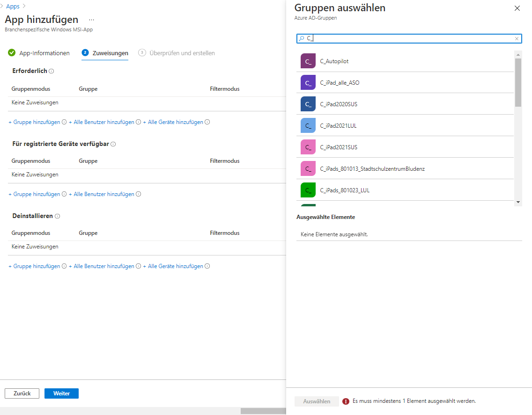
Task: Clear the group search field with X icon
Action: coord(517,39)
